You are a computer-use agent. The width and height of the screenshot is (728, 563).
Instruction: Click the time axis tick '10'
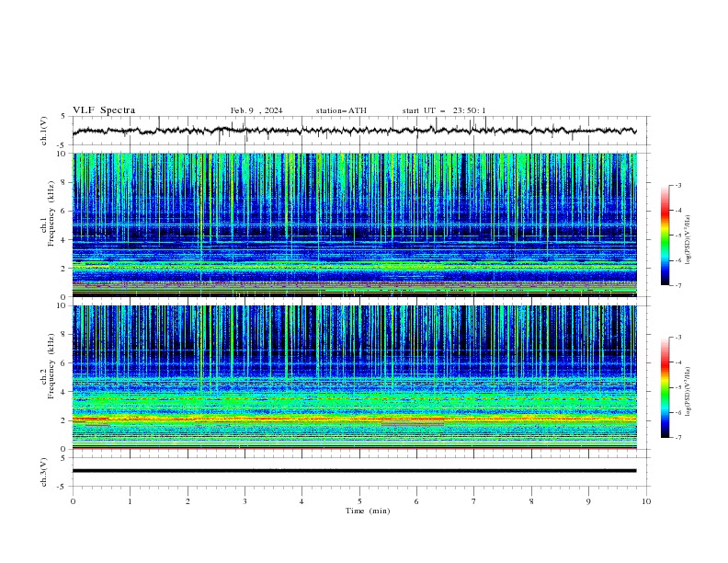tap(646, 501)
